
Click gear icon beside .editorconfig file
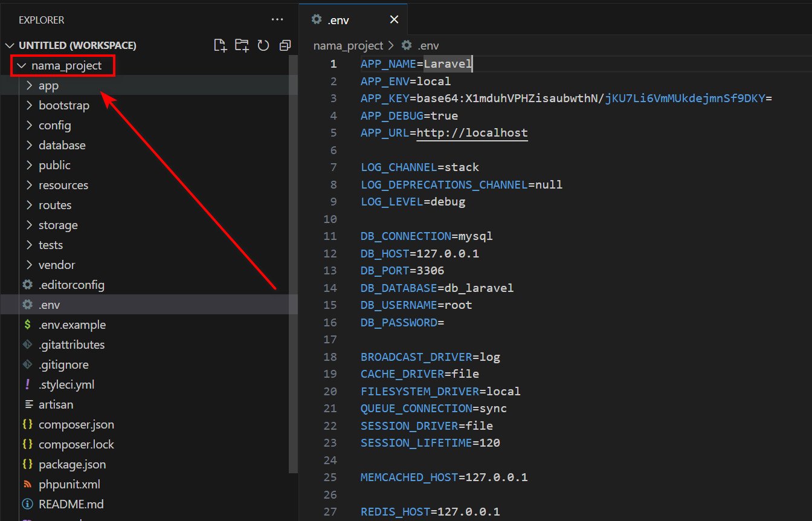click(27, 285)
